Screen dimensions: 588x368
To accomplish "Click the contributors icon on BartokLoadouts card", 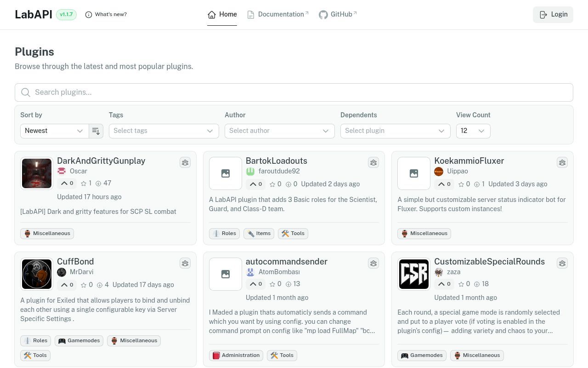I will pyautogui.click(x=373, y=162).
